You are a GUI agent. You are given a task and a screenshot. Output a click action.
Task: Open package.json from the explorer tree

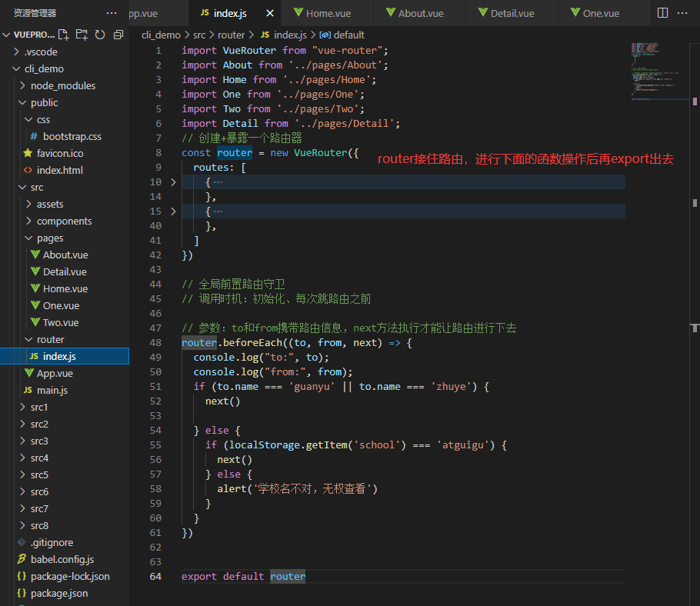coord(65,593)
